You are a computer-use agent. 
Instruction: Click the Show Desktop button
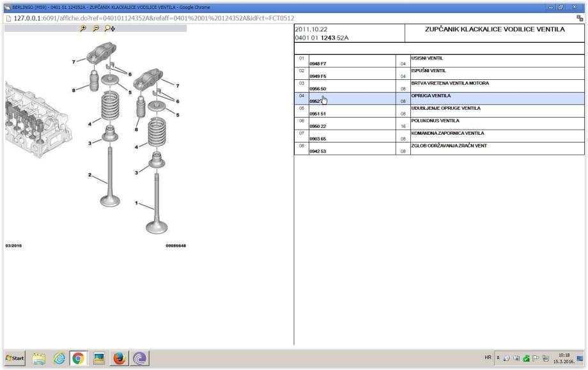pyautogui.click(x=580, y=358)
